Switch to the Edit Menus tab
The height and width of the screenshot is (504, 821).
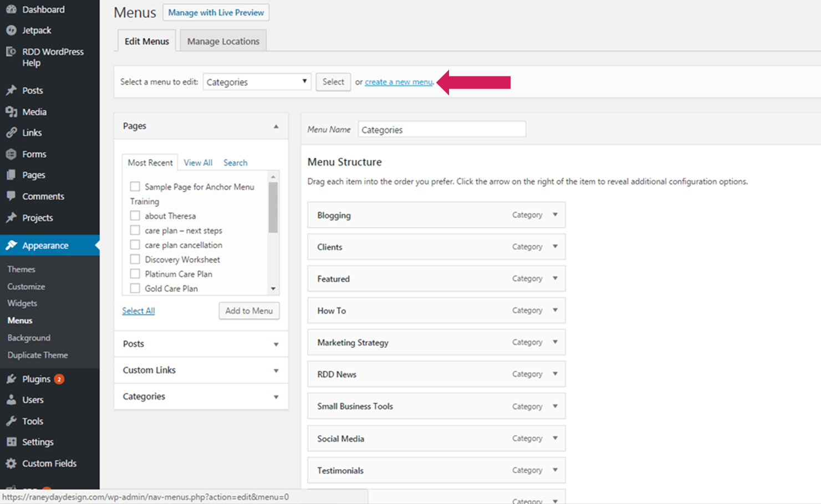pyautogui.click(x=147, y=41)
